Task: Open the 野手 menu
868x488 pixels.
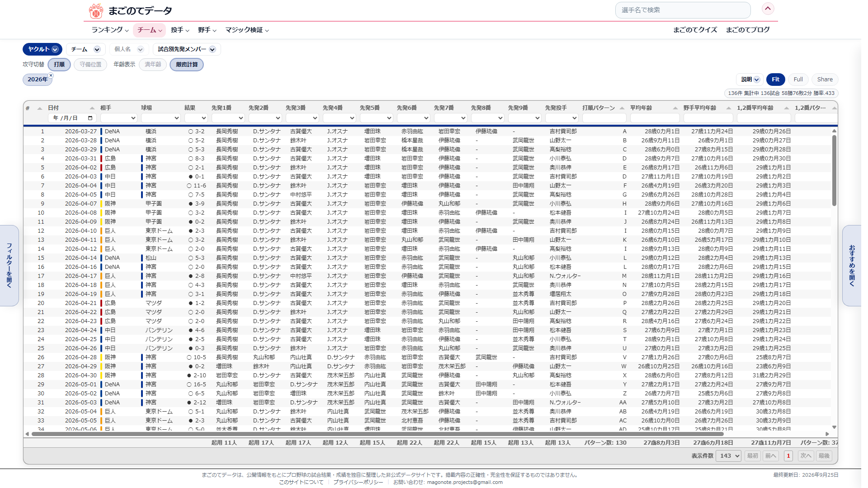Action: point(207,30)
